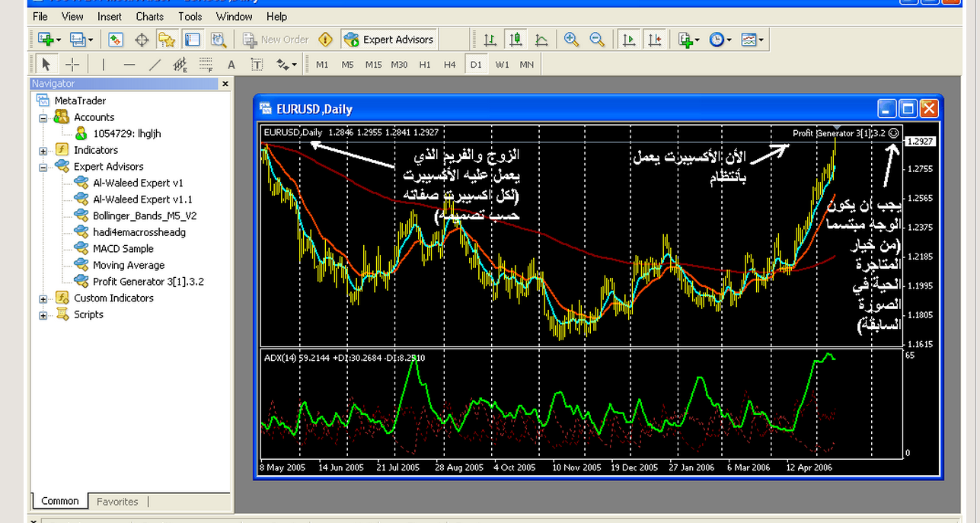Image resolution: width=980 pixels, height=523 pixels.
Task: Open the Charts menu
Action: click(150, 16)
